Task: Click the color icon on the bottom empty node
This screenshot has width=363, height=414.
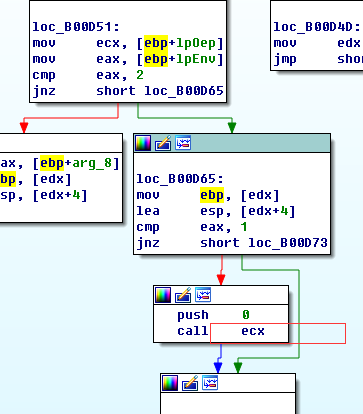Action: (170, 383)
